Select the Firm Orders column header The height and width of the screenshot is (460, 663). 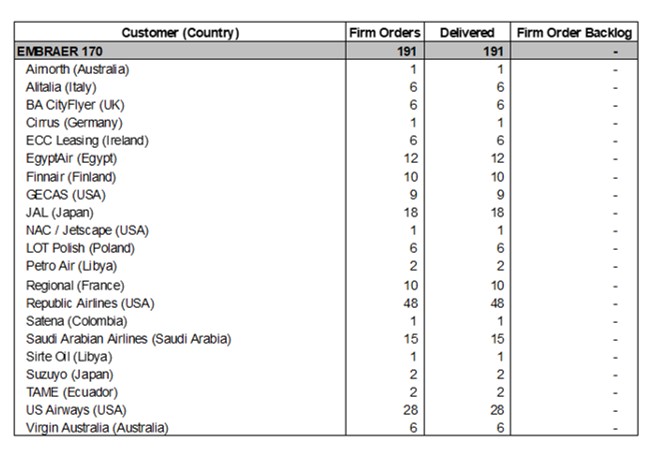pyautogui.click(x=385, y=33)
